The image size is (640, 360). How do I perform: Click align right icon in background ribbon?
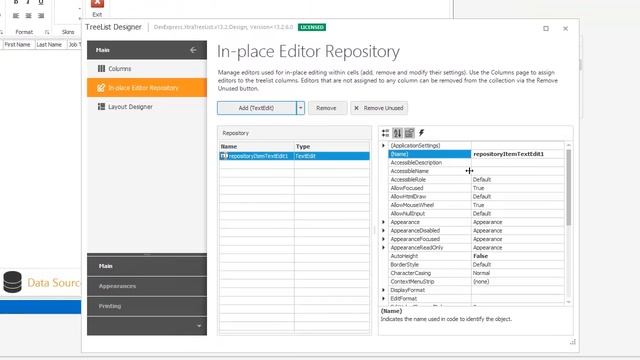(41, 16)
